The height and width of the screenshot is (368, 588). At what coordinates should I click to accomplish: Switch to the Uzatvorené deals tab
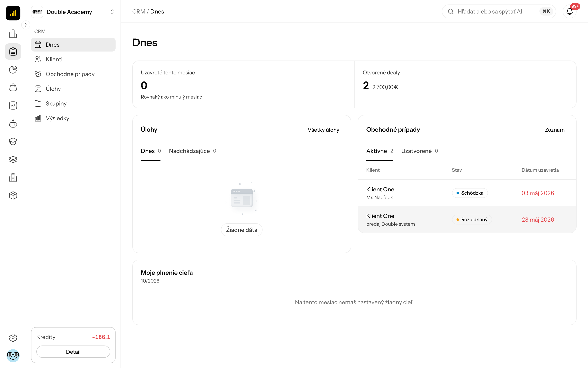coord(420,151)
